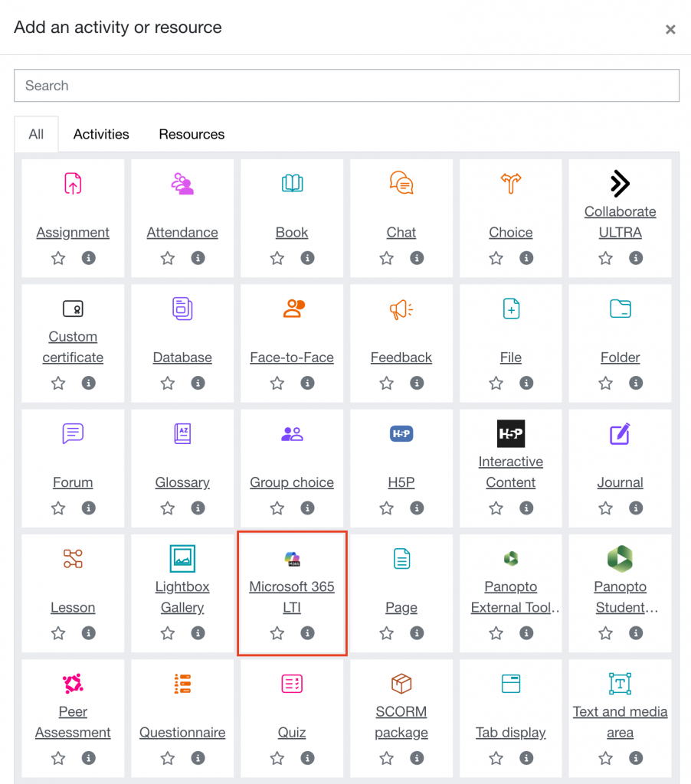Click the Forum activity icon
Viewport: 691px width, 784px height.
[73, 434]
